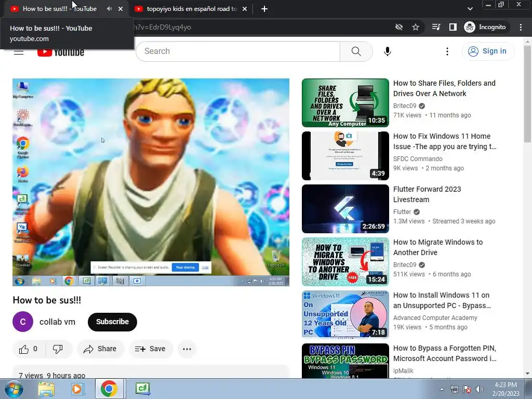Viewport: 532px width, 399px height.
Task: Open Chrome three-dot menu
Action: pyautogui.click(x=521, y=27)
